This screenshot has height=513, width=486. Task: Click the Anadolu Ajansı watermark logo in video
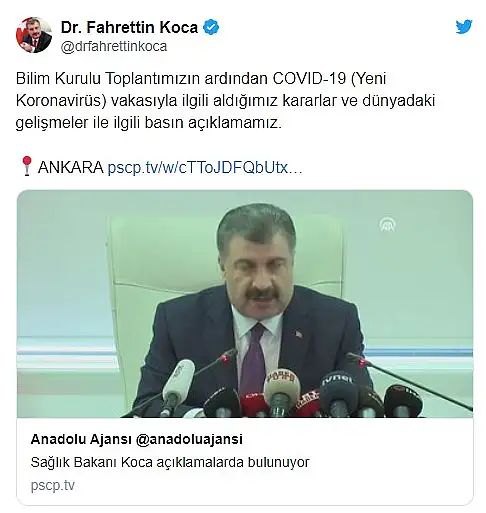coord(387,225)
